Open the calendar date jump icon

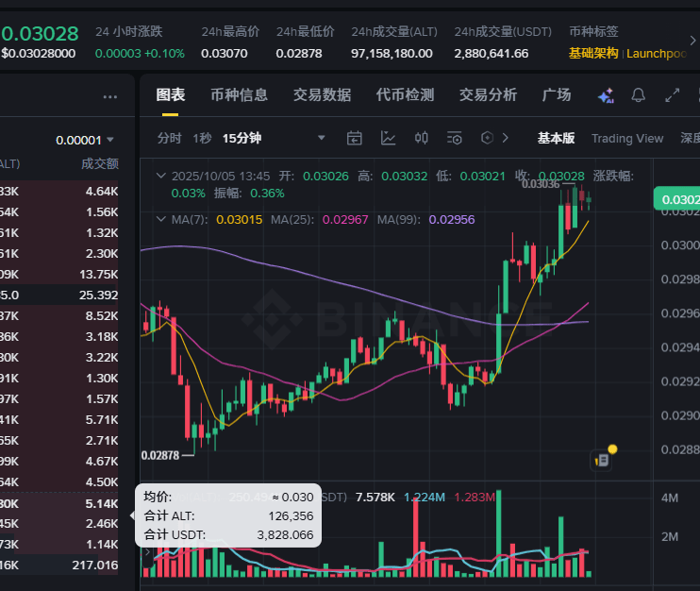[x=355, y=138]
